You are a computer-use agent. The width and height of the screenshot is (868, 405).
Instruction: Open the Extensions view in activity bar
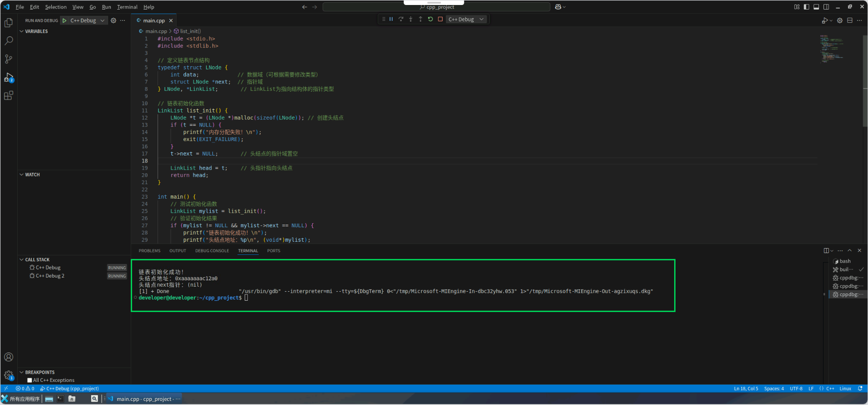[x=9, y=96]
